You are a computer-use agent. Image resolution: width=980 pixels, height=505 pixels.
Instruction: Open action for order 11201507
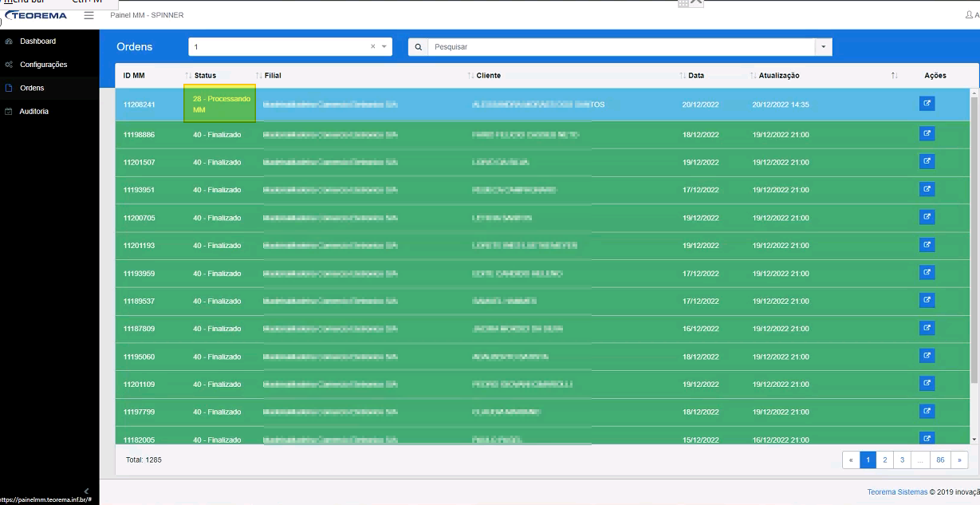tap(927, 162)
